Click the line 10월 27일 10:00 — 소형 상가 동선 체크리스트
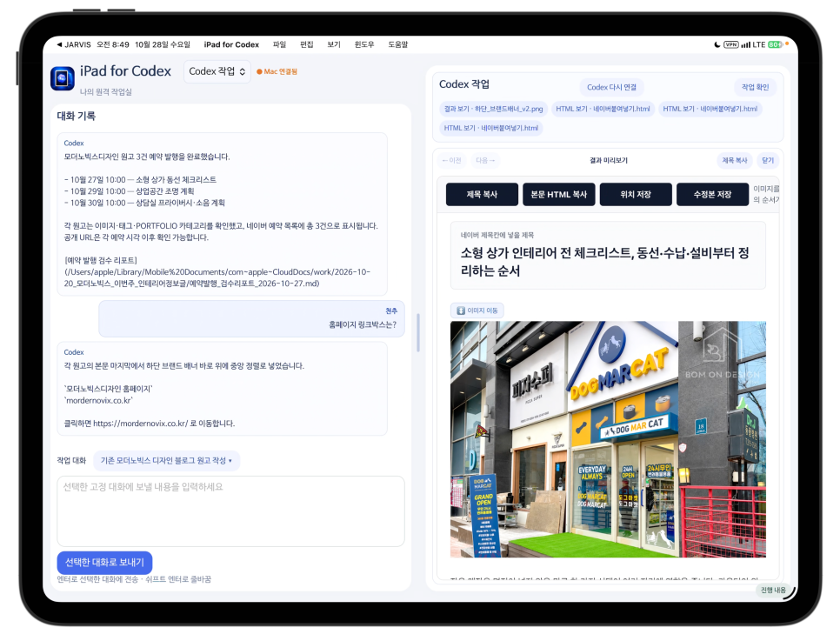This screenshot has width=840, height=641. point(140,179)
